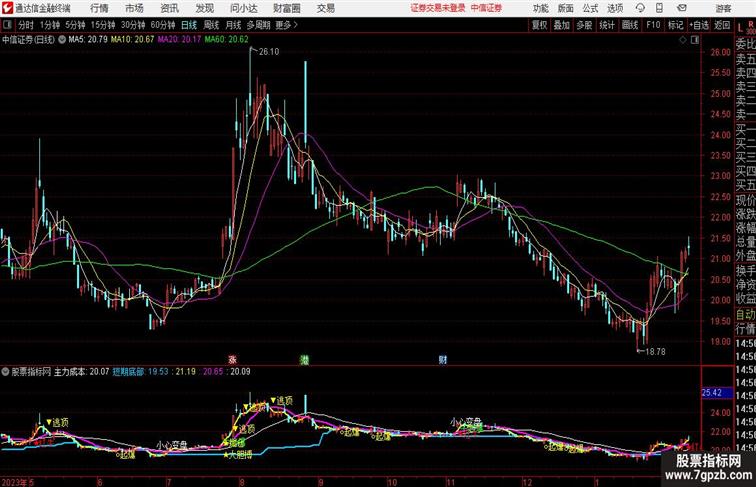756x487 pixels.
Task: Toggle the left panel icon before 分时
Action: pyautogui.click(x=7, y=25)
